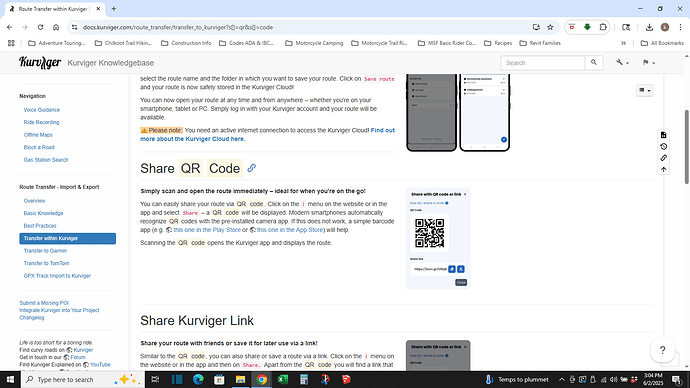Go to the Route Transfer Overview page
Viewport: 690px width, 388px height.
tap(34, 201)
